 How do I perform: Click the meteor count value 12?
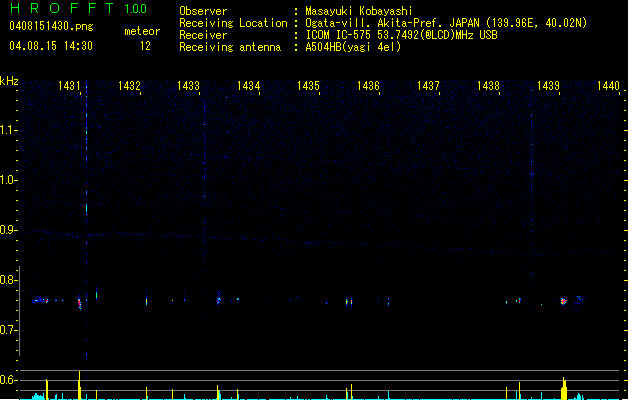click(x=145, y=46)
